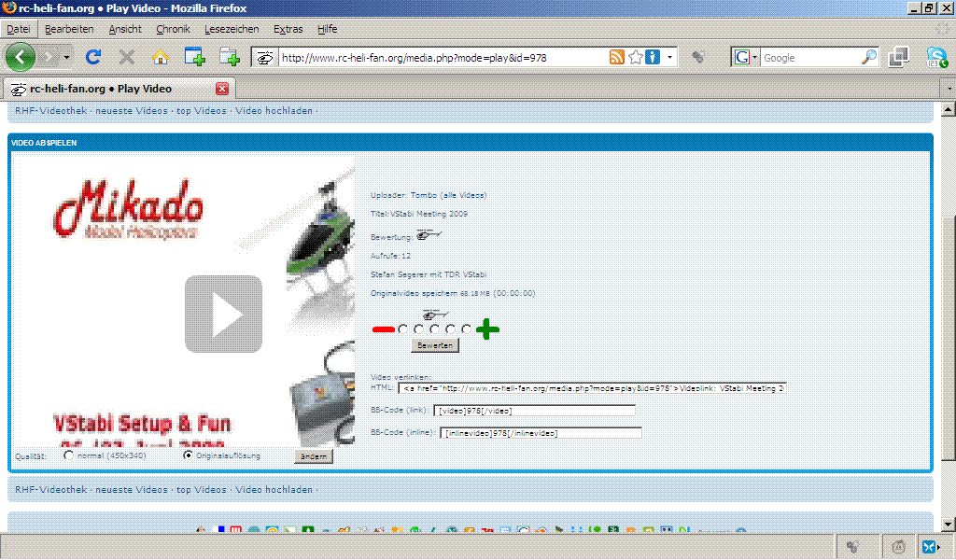956x560 pixels.
Task: Click the Tombo uploader link
Action: coord(424,196)
